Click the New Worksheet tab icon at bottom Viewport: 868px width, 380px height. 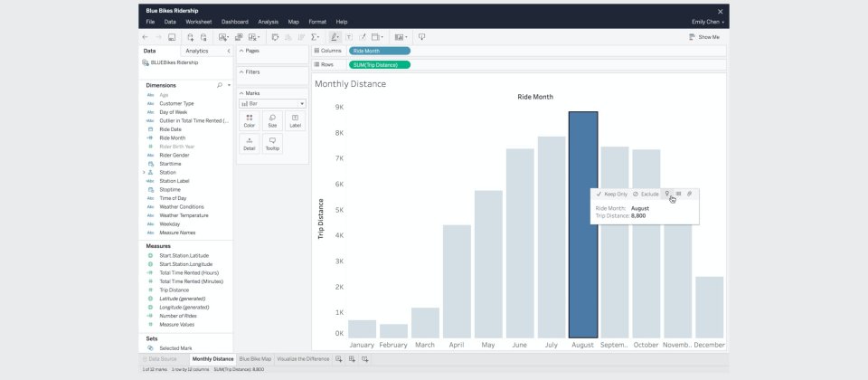339,359
